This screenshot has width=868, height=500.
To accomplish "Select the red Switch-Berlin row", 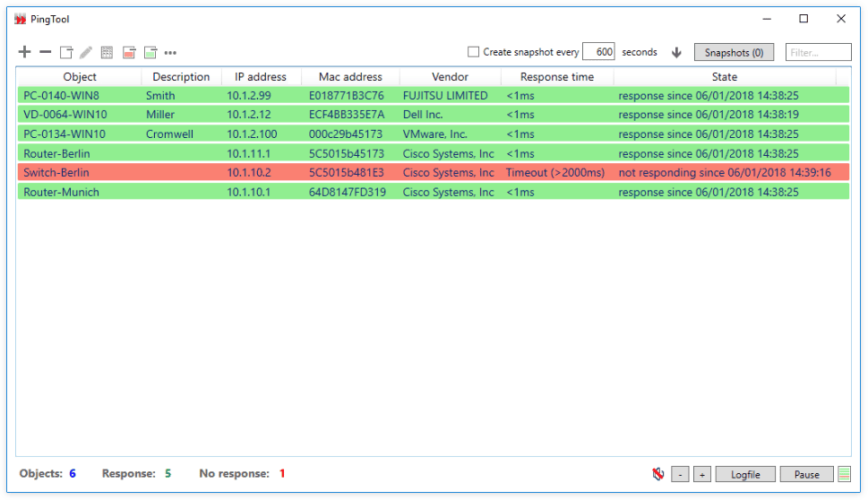I will [434, 172].
